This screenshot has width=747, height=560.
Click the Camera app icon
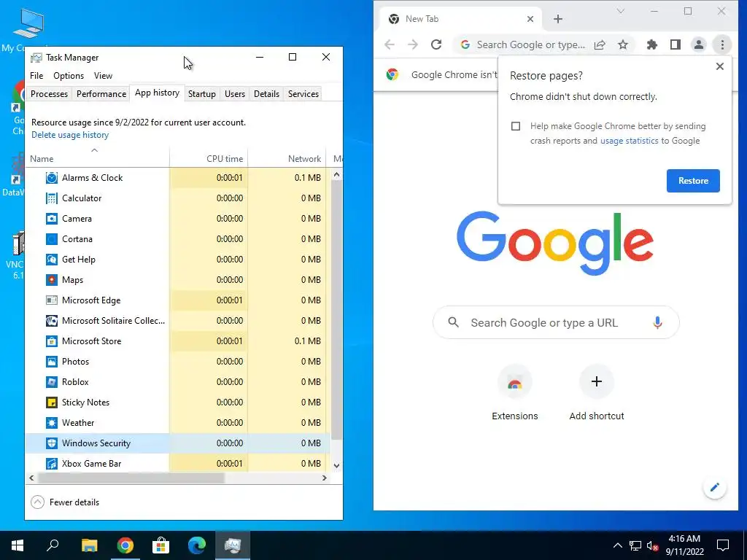click(x=52, y=219)
